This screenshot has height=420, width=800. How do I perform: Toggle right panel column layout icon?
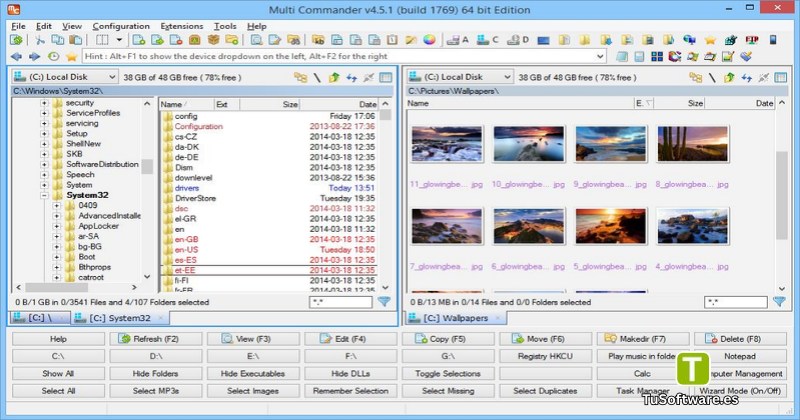pyautogui.click(x=781, y=78)
